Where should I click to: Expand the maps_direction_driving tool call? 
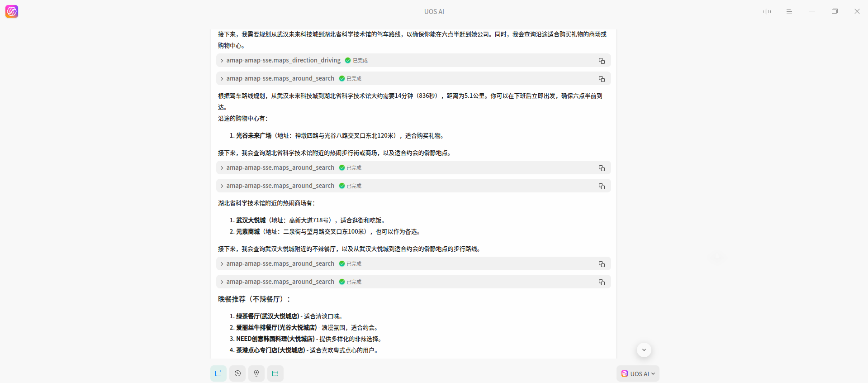point(222,61)
